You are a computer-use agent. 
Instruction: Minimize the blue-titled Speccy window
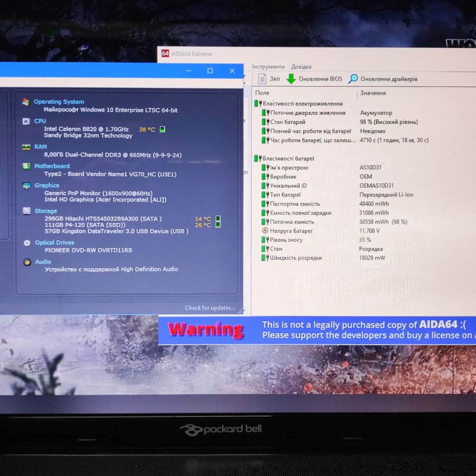click(188, 71)
